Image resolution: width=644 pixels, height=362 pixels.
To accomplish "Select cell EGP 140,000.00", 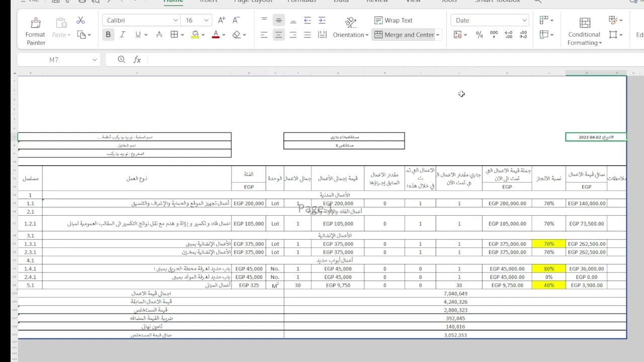I will click(x=586, y=204).
